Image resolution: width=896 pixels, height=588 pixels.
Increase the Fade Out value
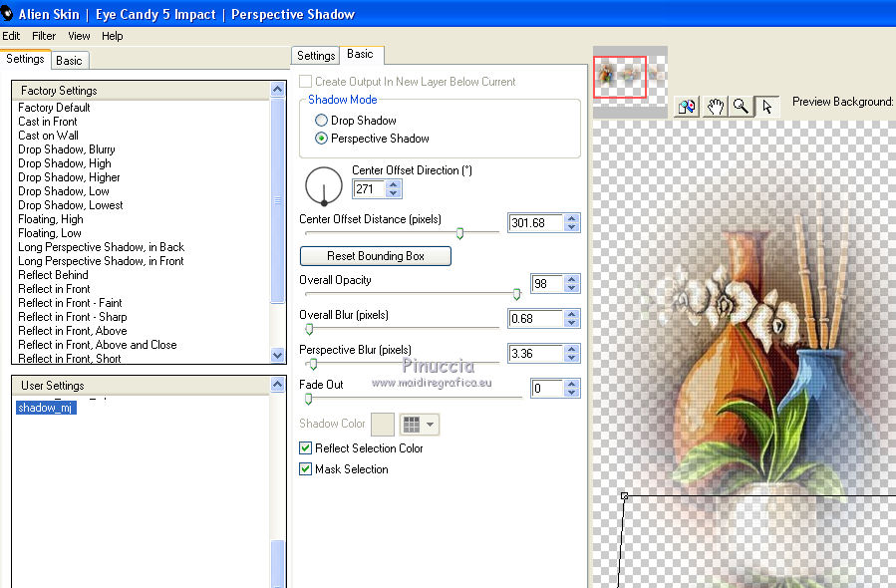pos(571,384)
